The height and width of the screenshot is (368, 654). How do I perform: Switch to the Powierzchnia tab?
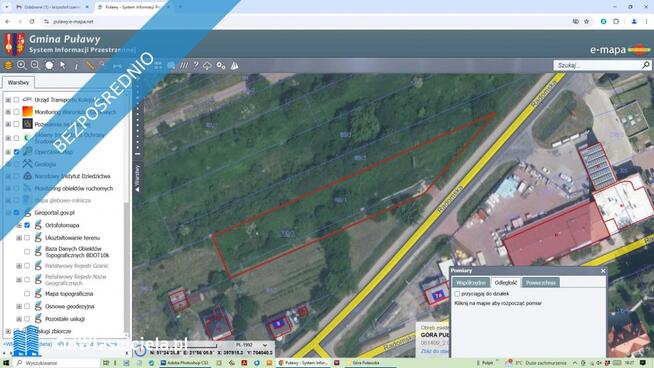pyautogui.click(x=541, y=282)
